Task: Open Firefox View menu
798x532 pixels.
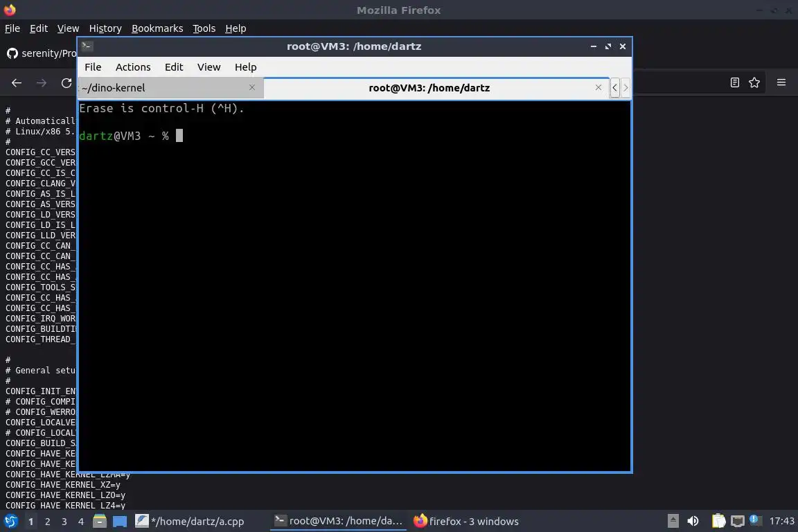Action: pos(68,28)
